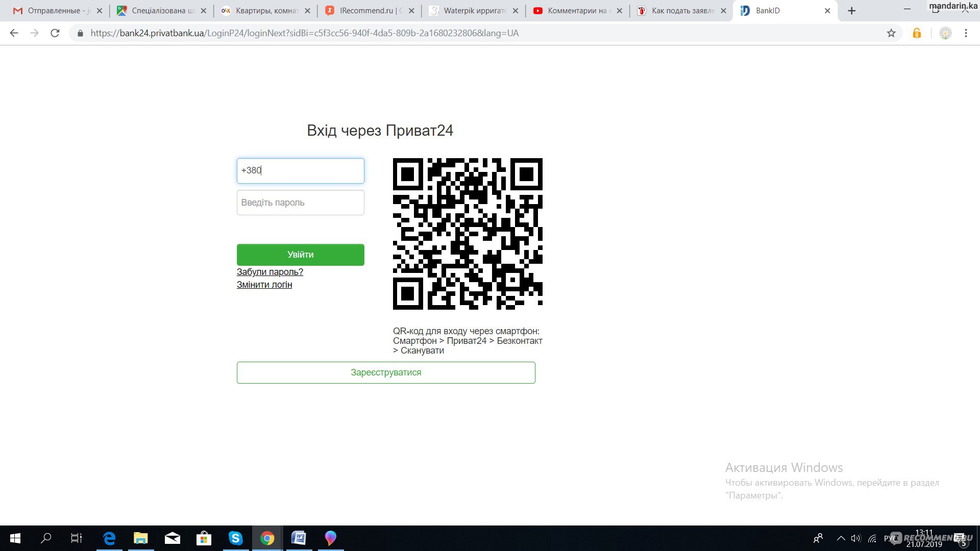Close the IRecommend.ru tab
The width and height of the screenshot is (980, 551).
(x=411, y=11)
